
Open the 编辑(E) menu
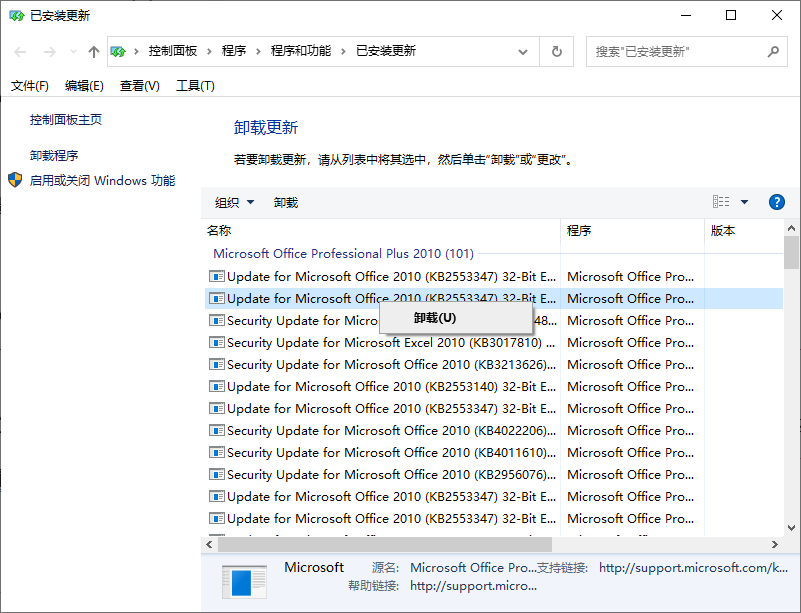[x=84, y=86]
